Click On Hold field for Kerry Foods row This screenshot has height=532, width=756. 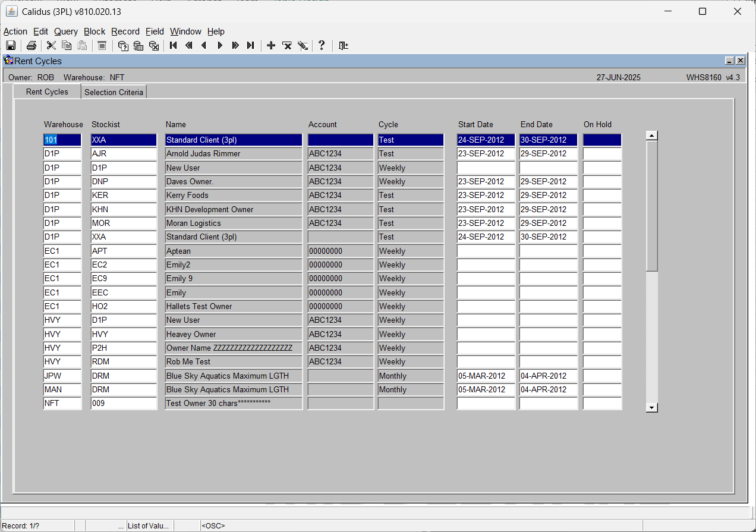click(602, 195)
